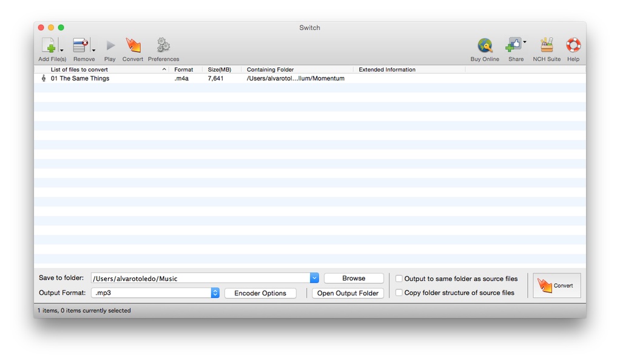Expand the Remove dropdown arrow
This screenshot has height=364, width=620.
coord(93,50)
